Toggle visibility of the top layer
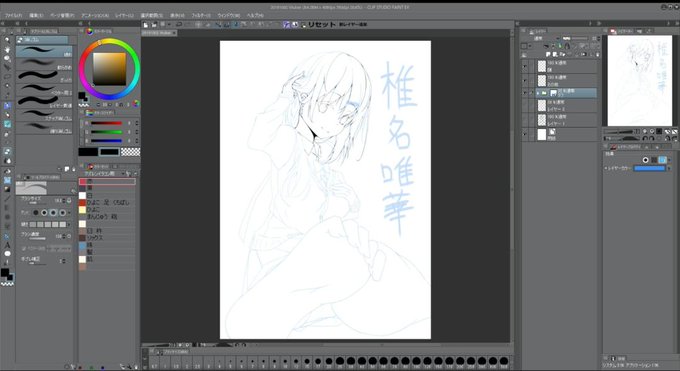Screen dimensions: 680x371 [525, 66]
